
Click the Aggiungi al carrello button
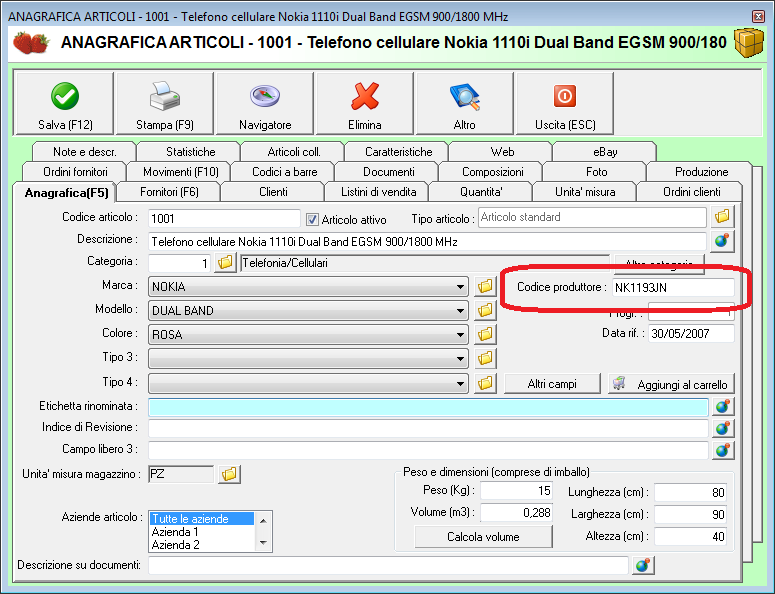click(671, 384)
